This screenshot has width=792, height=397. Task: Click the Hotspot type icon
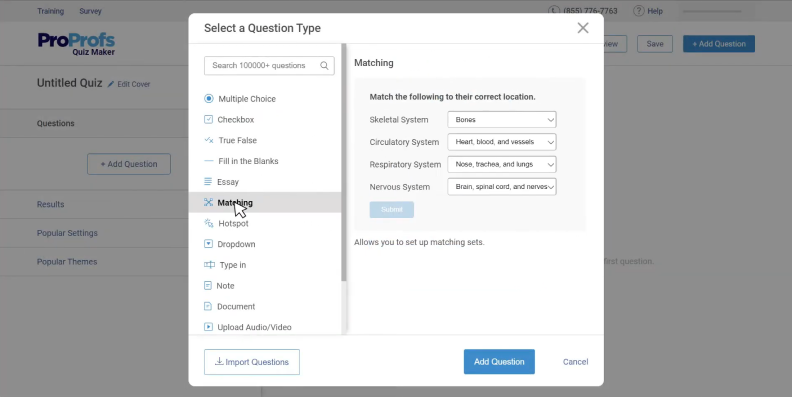pyautogui.click(x=209, y=223)
